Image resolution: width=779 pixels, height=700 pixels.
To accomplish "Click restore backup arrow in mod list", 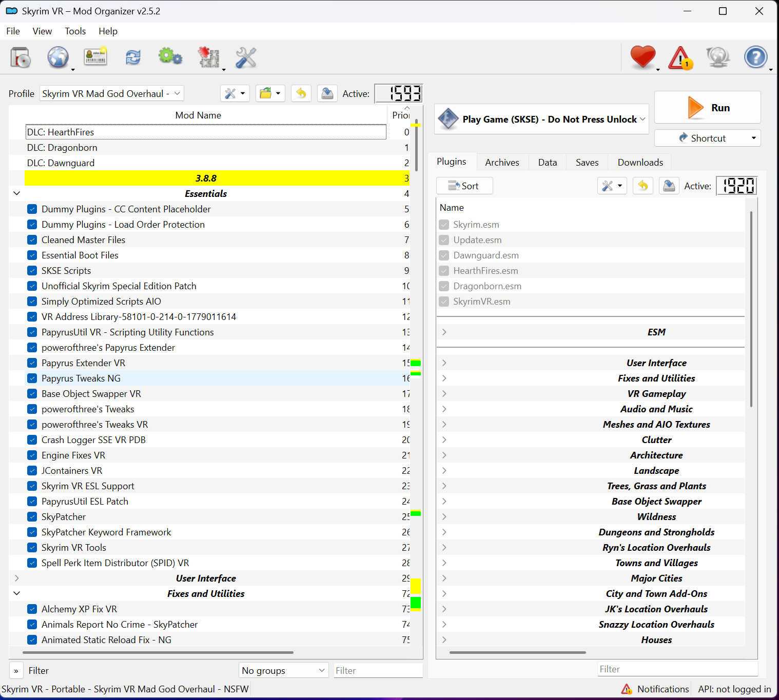I will pyautogui.click(x=301, y=94).
